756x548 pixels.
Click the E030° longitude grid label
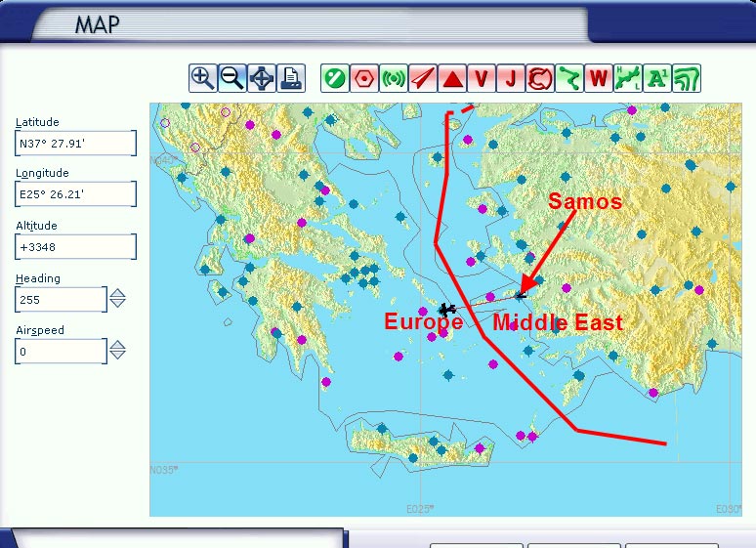[729, 509]
